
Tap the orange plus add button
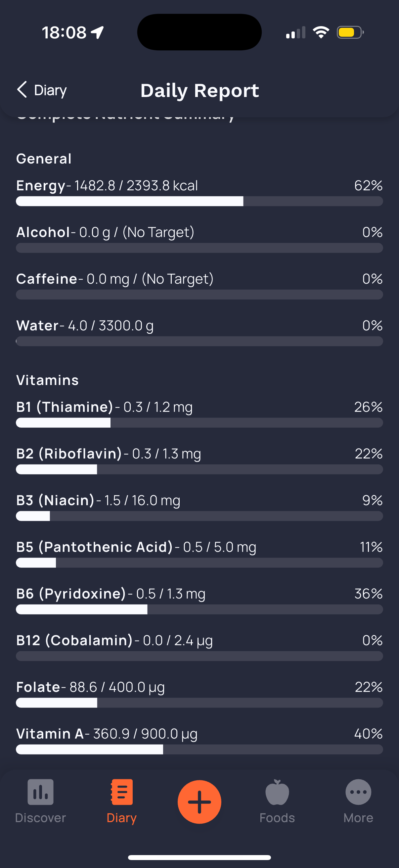[x=199, y=801]
